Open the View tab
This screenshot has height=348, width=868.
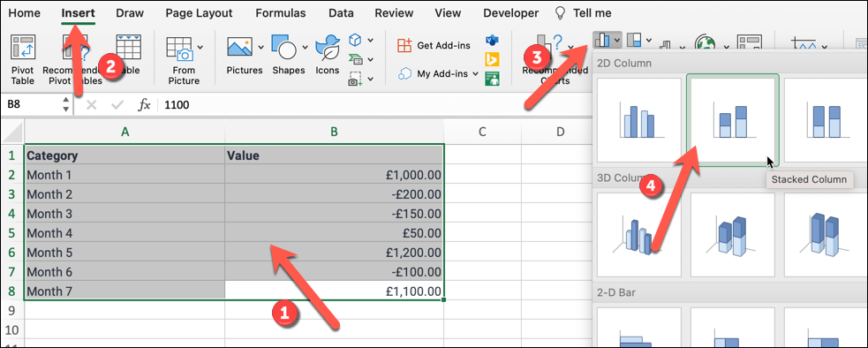click(448, 12)
